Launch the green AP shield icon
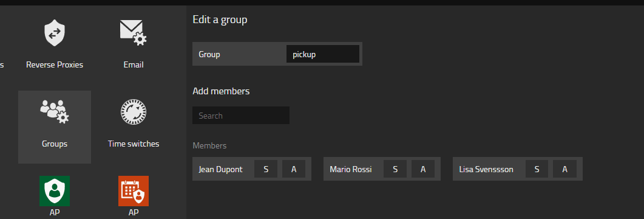644x219 pixels. (55, 191)
